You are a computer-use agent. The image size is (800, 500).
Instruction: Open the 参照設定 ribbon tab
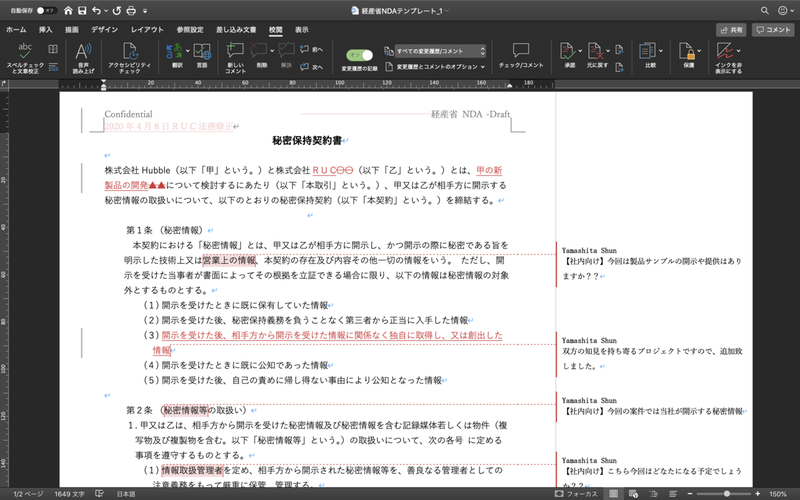(x=190, y=30)
